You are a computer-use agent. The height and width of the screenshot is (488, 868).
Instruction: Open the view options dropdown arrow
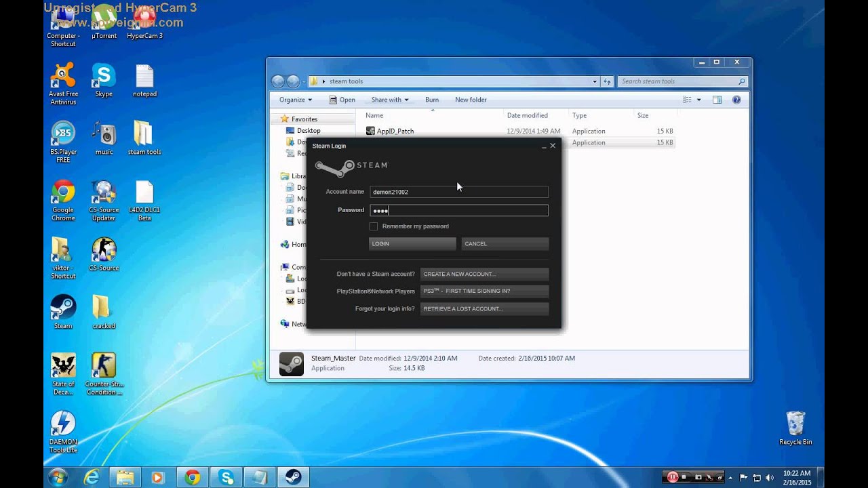tap(699, 100)
